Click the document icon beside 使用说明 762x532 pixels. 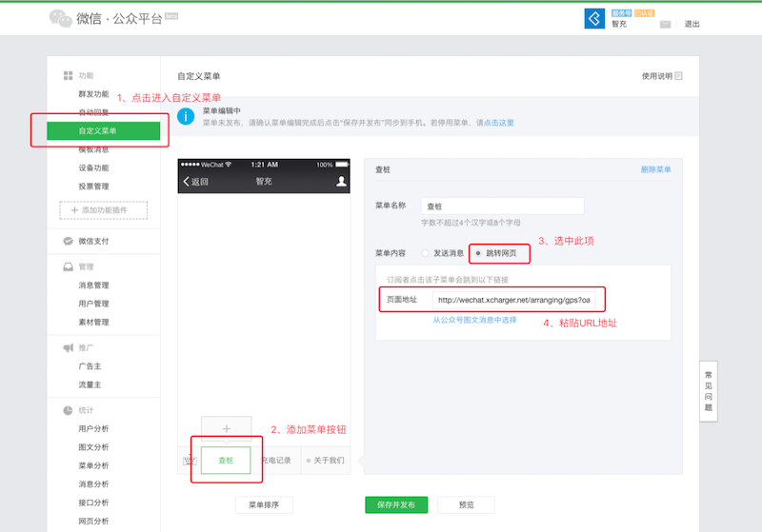679,76
